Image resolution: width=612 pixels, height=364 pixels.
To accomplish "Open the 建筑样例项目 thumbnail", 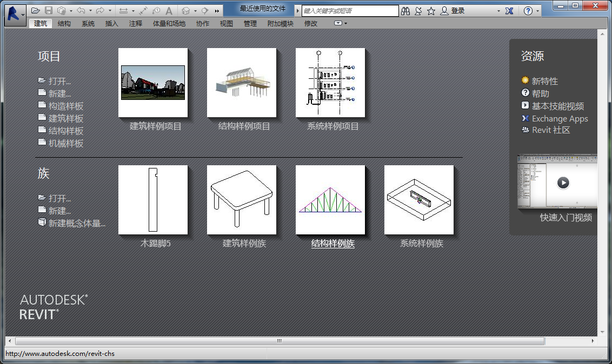I will coord(153,83).
